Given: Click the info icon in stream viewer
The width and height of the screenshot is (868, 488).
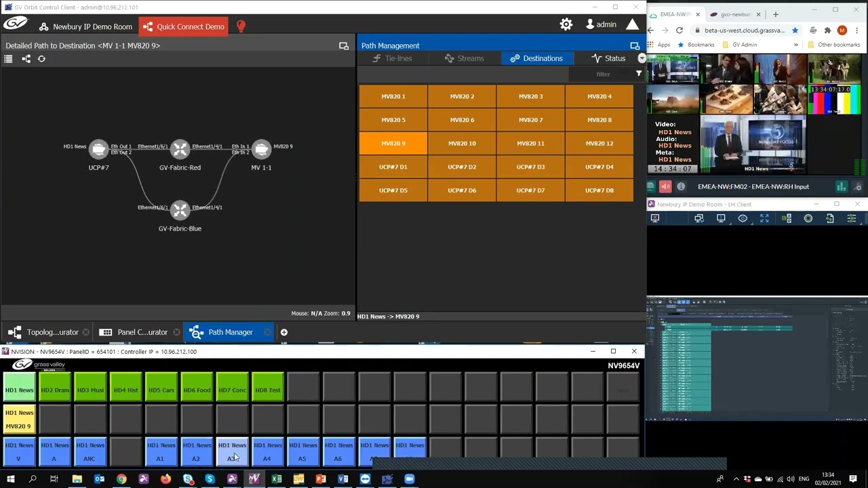Looking at the screenshot, I should [x=681, y=186].
